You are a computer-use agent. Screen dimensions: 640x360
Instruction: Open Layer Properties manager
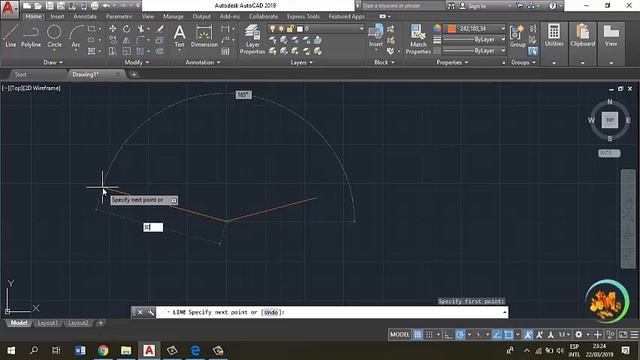click(x=252, y=39)
